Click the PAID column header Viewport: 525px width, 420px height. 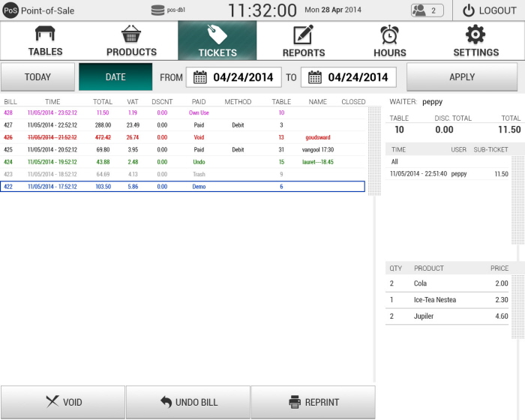click(199, 102)
